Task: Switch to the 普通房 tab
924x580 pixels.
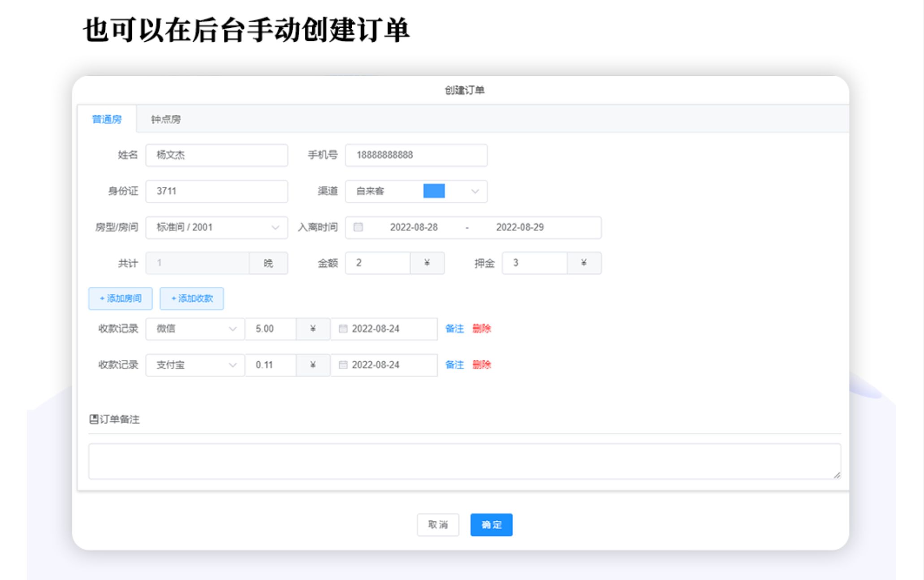Action: click(x=107, y=119)
